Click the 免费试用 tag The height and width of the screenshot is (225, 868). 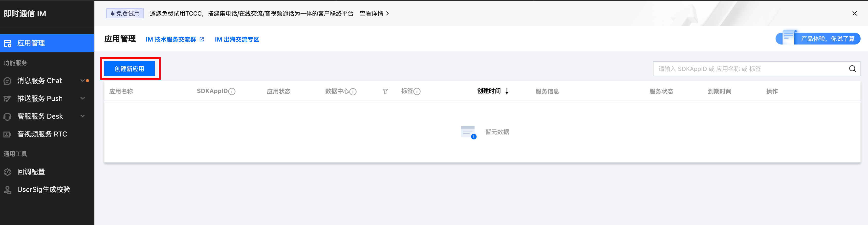click(125, 14)
